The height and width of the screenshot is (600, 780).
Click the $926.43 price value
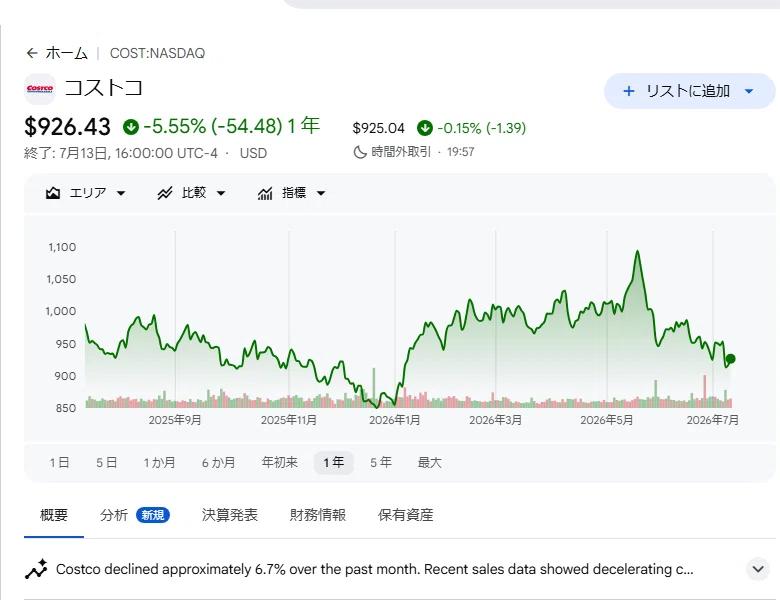point(67,126)
